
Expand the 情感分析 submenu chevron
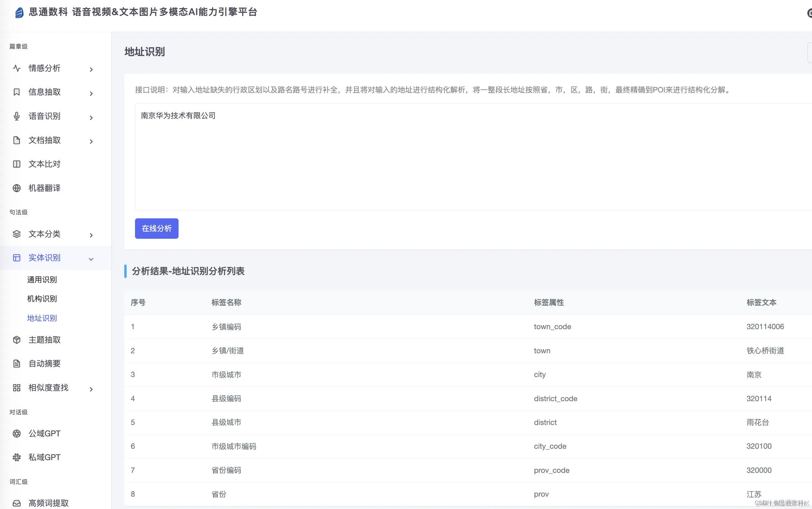tap(91, 70)
